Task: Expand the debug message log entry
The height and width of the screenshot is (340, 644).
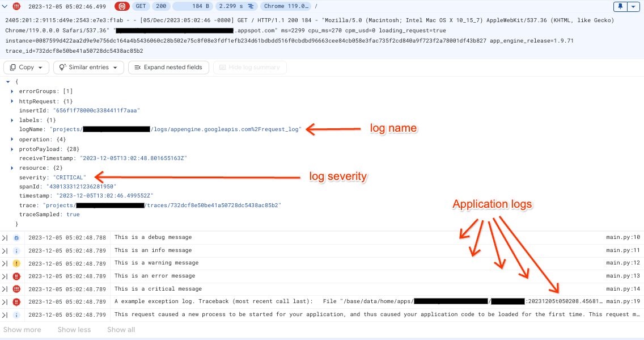Action: [5, 237]
